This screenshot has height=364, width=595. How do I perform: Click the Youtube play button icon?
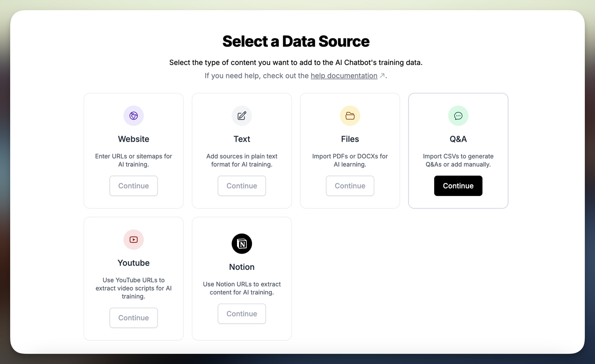tap(133, 240)
